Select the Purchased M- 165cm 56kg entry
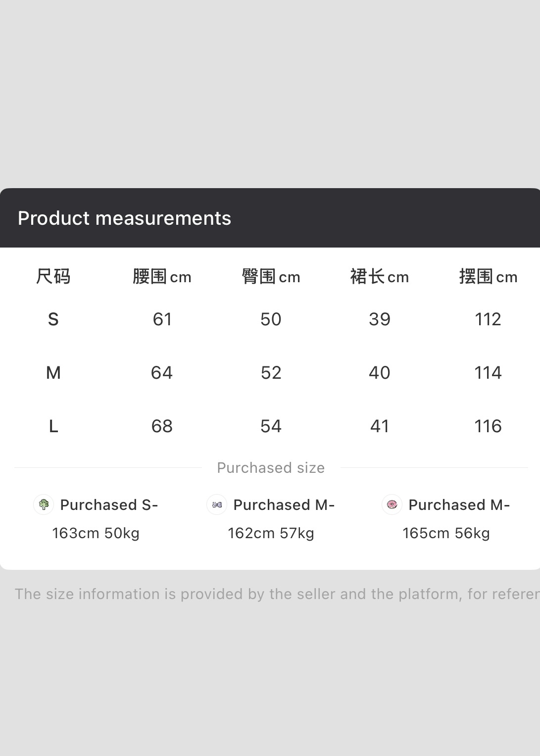 click(446, 518)
